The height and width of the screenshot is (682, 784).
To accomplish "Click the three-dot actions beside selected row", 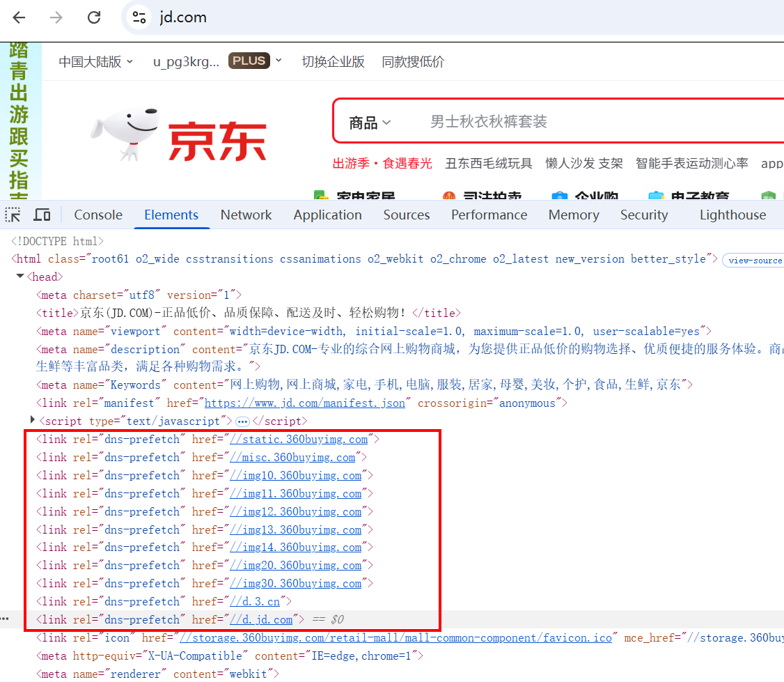I will [5, 619].
